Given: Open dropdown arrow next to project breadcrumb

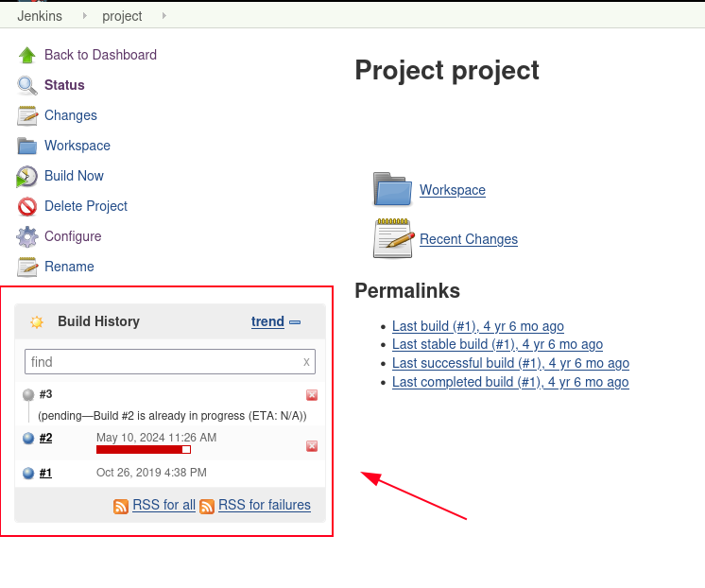Looking at the screenshot, I should [x=163, y=16].
